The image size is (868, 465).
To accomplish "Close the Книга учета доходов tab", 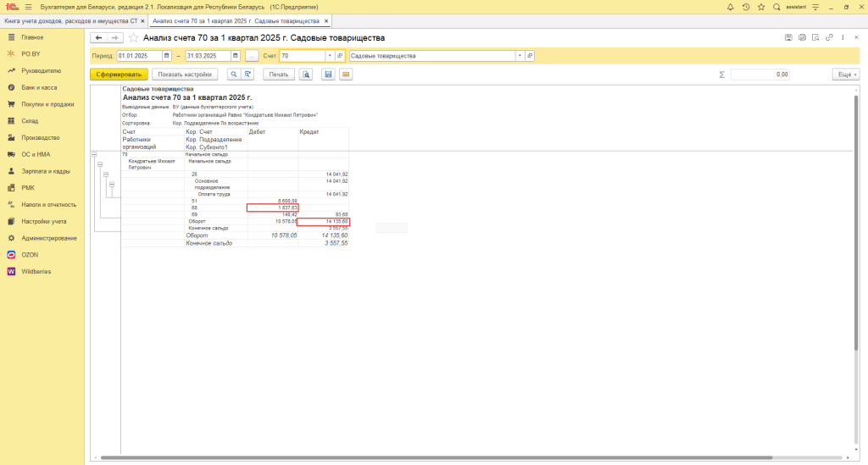I will pyautogui.click(x=142, y=21).
